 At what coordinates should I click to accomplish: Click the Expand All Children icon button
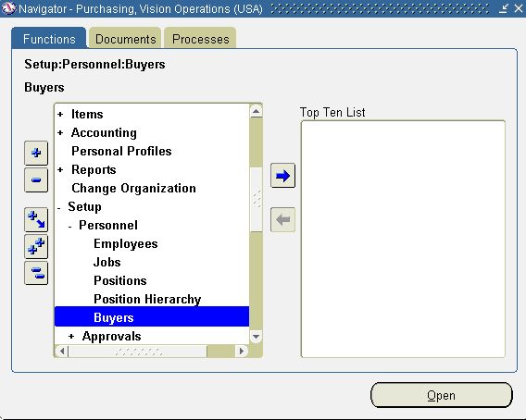point(36,220)
